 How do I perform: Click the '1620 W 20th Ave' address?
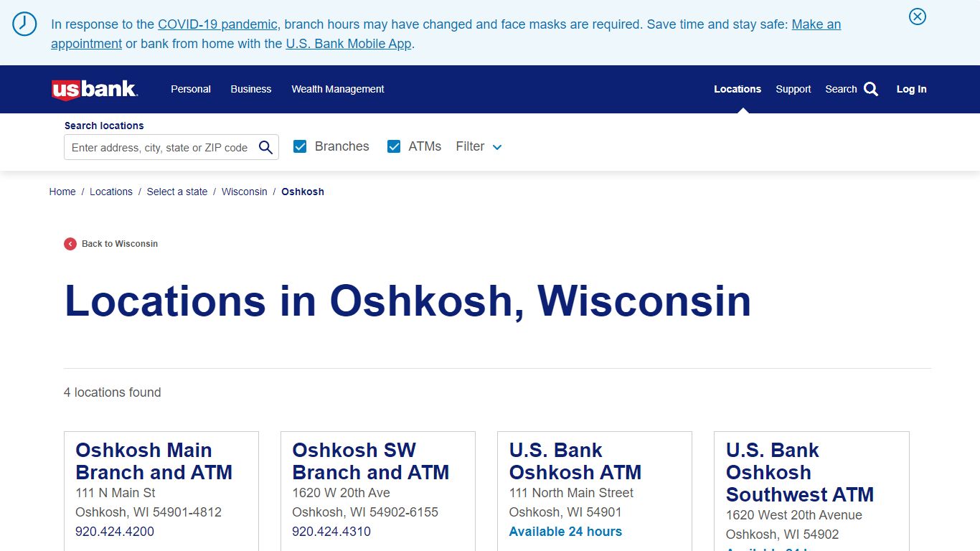pyautogui.click(x=341, y=493)
